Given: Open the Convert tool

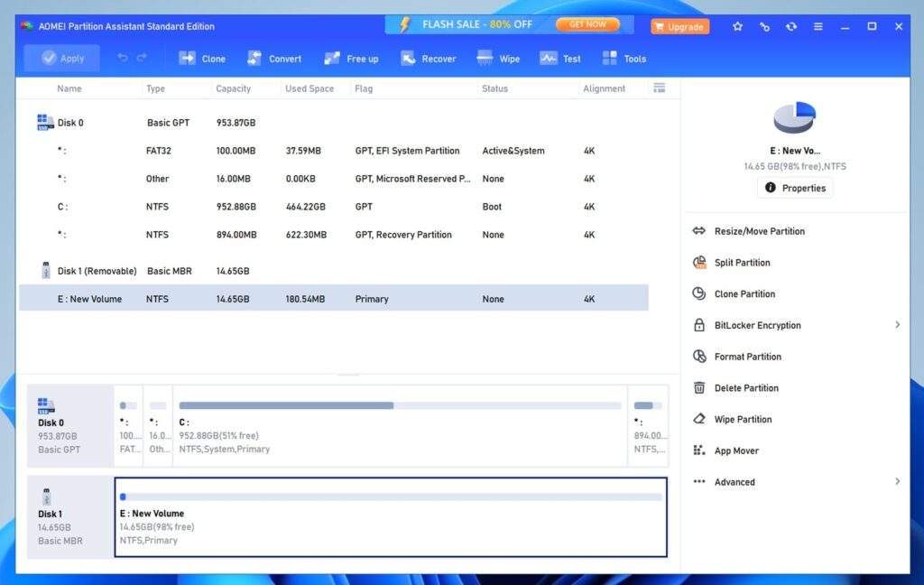Looking at the screenshot, I should pyautogui.click(x=273, y=58).
